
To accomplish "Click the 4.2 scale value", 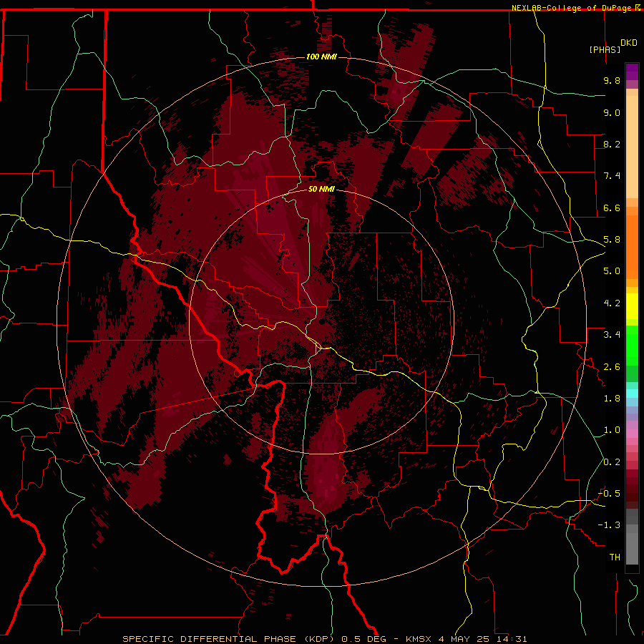I will (612, 303).
